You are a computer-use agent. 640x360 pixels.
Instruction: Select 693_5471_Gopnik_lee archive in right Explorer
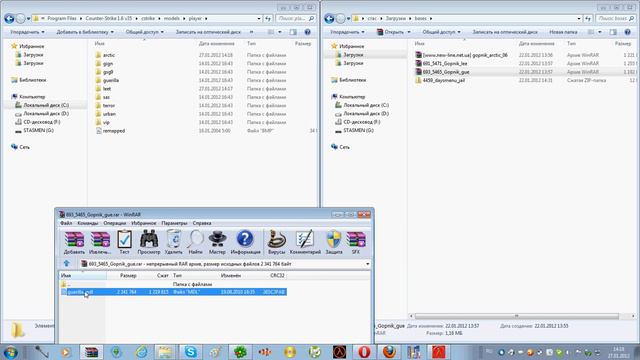(445, 64)
